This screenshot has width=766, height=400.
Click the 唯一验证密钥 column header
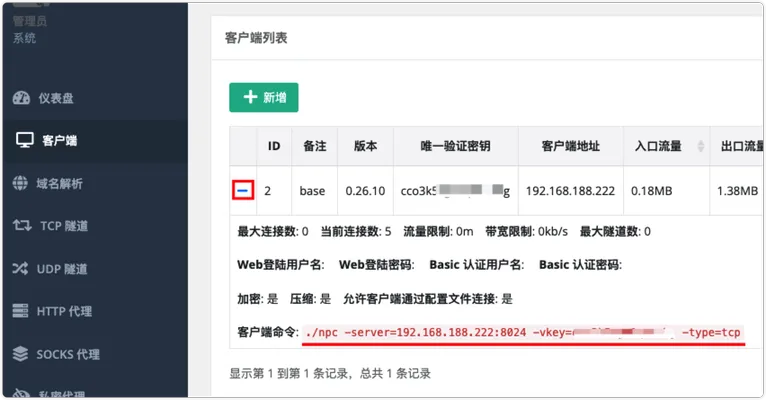(455, 146)
